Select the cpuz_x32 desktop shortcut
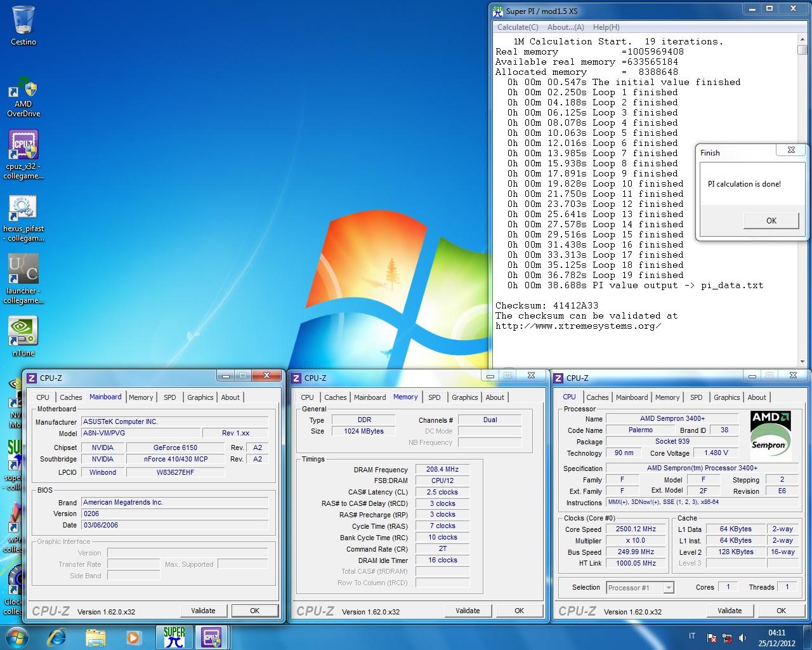The width and height of the screenshot is (812, 650). click(23, 154)
